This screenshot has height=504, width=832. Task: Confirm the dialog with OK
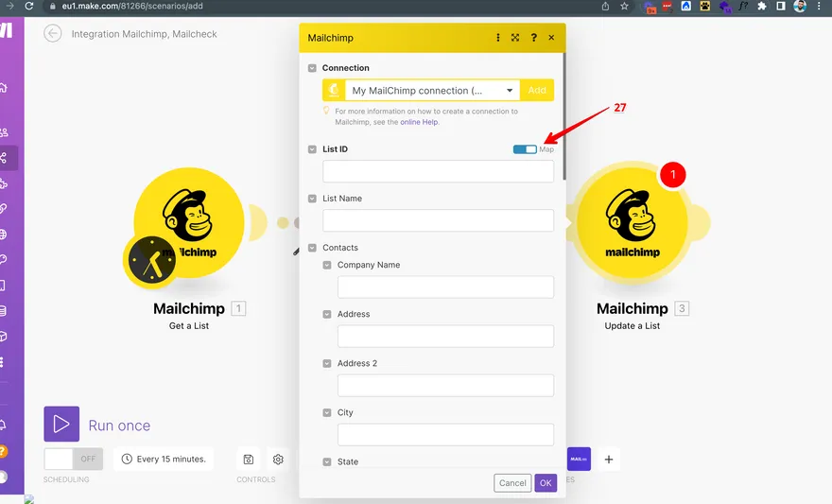546,483
